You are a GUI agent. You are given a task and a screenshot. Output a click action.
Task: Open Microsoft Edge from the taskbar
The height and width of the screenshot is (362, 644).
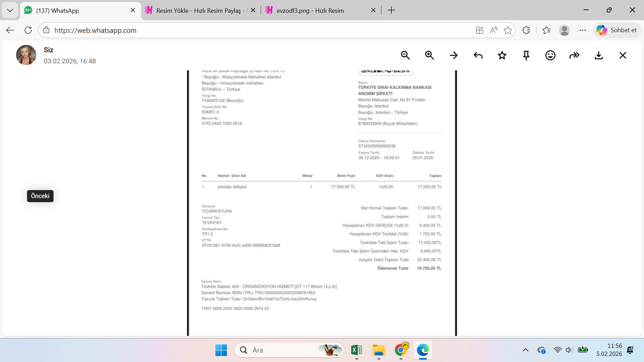(x=423, y=350)
